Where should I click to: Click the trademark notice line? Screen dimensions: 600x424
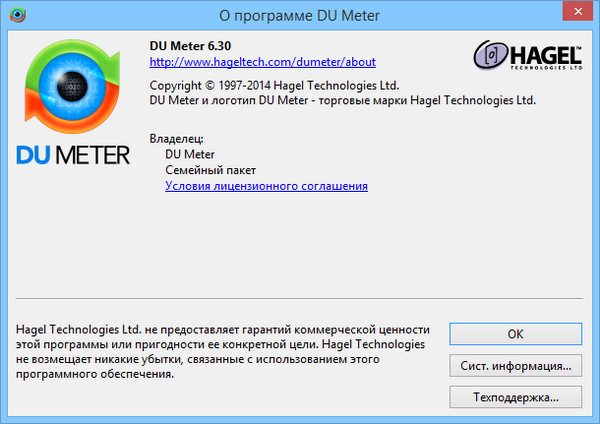coord(342,100)
